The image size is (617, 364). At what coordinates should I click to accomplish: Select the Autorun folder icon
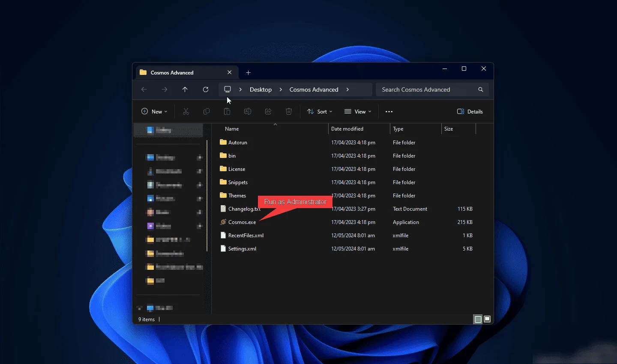[223, 142]
